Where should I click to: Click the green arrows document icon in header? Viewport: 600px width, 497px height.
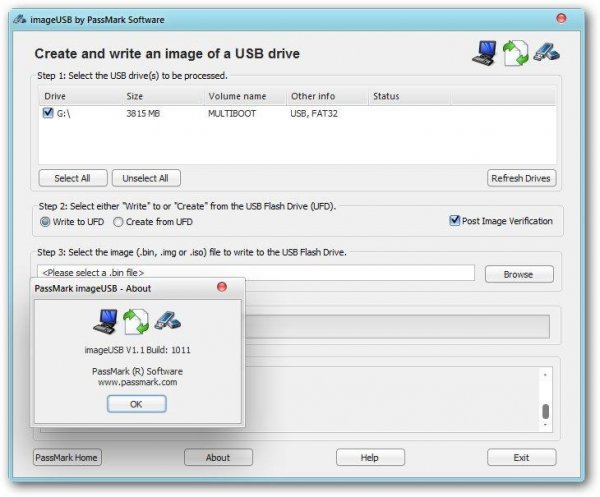(515, 53)
